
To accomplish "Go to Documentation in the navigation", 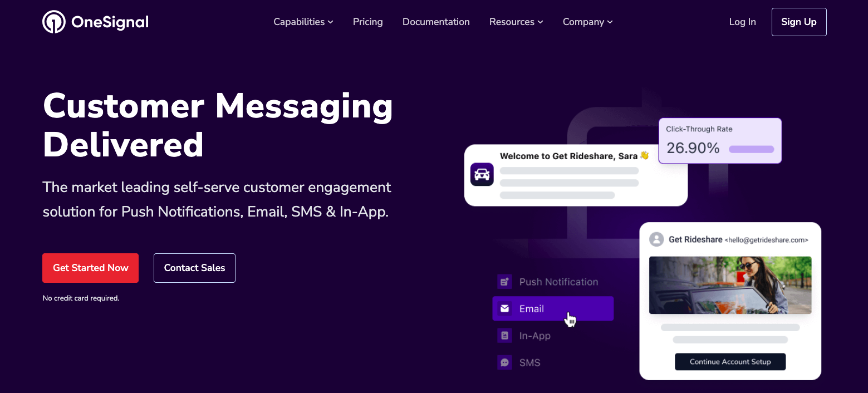I will [436, 22].
